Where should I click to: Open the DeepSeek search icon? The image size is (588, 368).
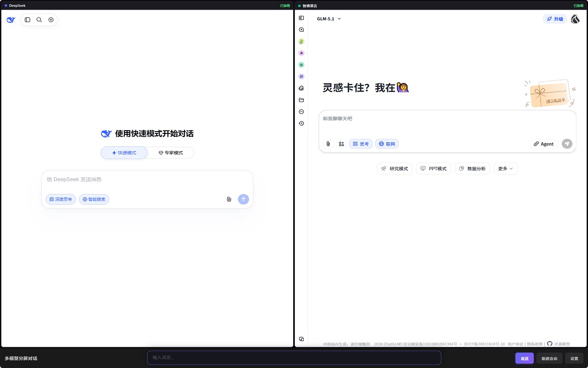coord(39,20)
